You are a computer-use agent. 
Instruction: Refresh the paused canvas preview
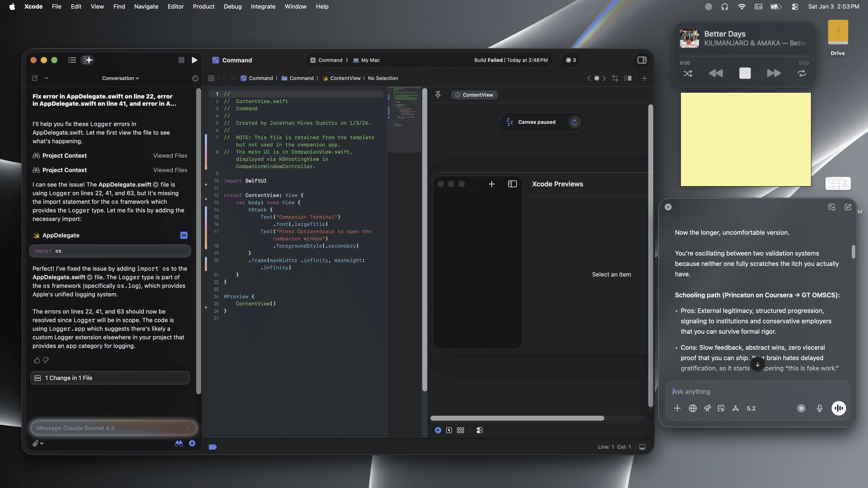pos(575,122)
